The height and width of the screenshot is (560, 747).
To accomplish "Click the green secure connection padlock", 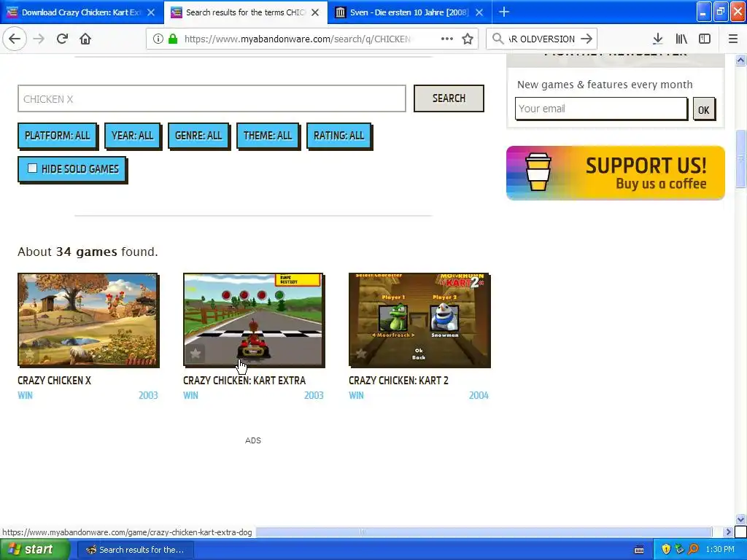I will [x=172, y=39].
